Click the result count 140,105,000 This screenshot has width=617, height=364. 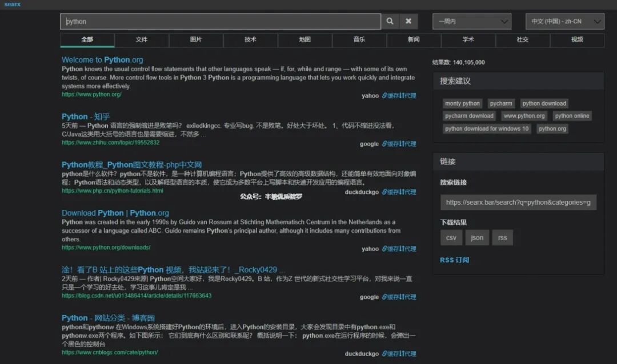pyautogui.click(x=468, y=62)
